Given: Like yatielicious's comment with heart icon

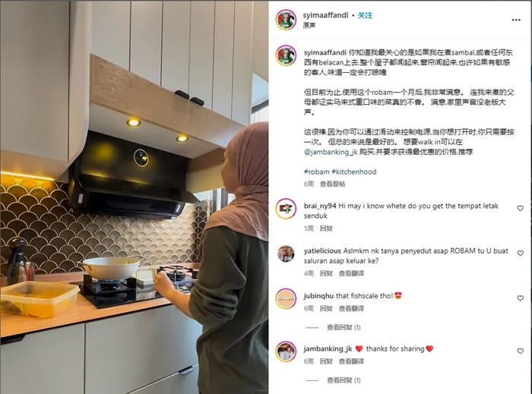Looking at the screenshot, I should [520, 253].
